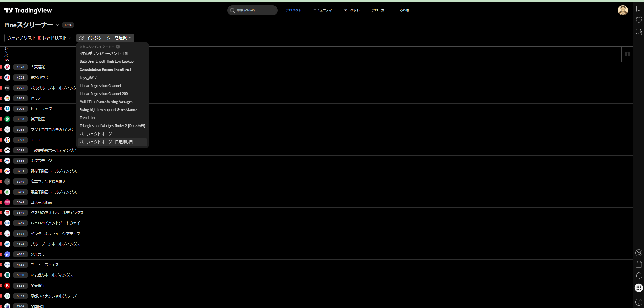Click the company logo for 積水ハウス
The height and width of the screenshot is (308, 644).
click(x=7, y=78)
